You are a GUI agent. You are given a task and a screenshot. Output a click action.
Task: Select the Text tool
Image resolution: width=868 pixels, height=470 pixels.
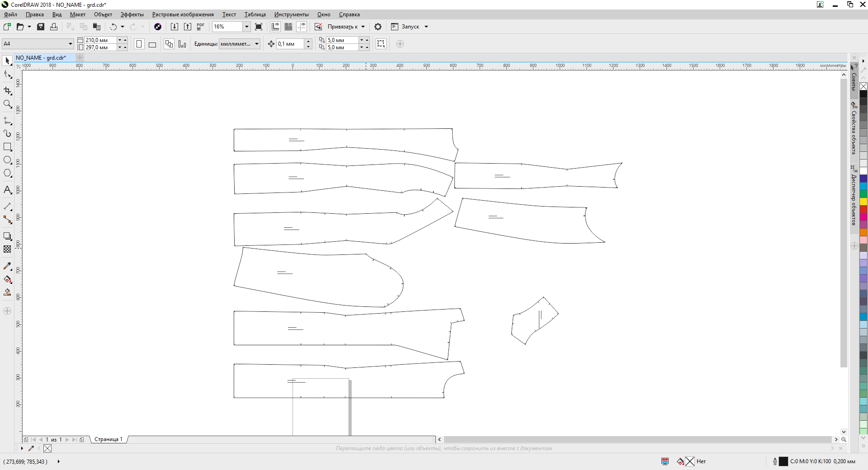click(x=7, y=190)
